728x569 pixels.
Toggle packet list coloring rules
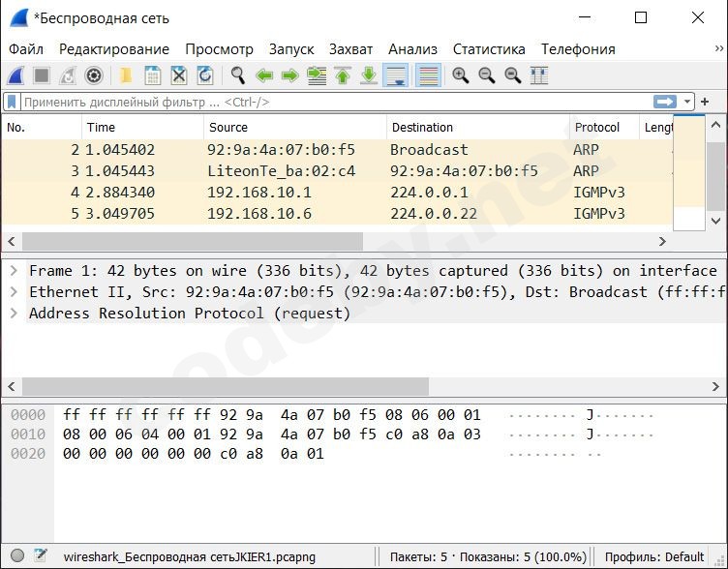(428, 75)
